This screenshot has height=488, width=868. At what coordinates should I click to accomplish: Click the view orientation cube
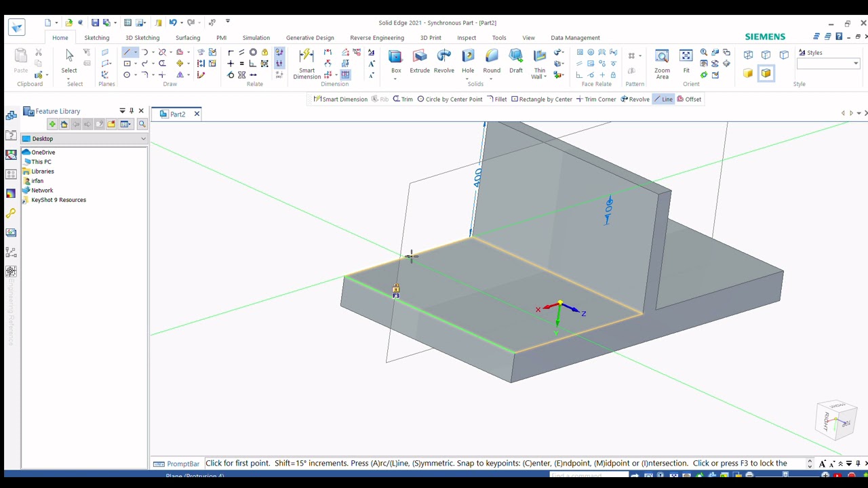pyautogui.click(x=836, y=421)
